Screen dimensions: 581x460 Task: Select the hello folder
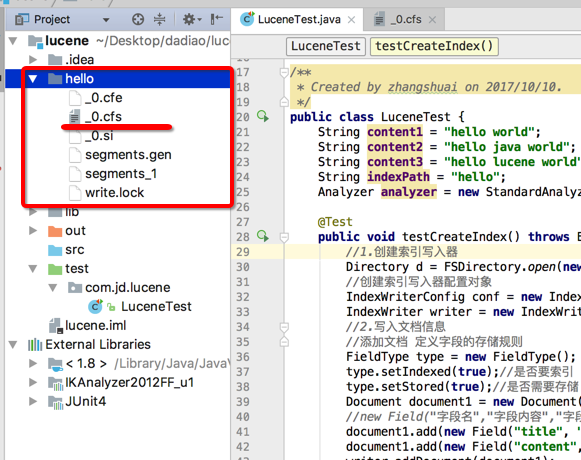(x=79, y=79)
